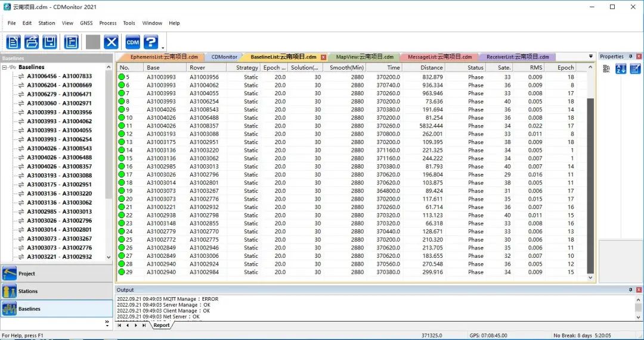
Task: Click the blue X delete toolbar icon
Action: click(111, 42)
